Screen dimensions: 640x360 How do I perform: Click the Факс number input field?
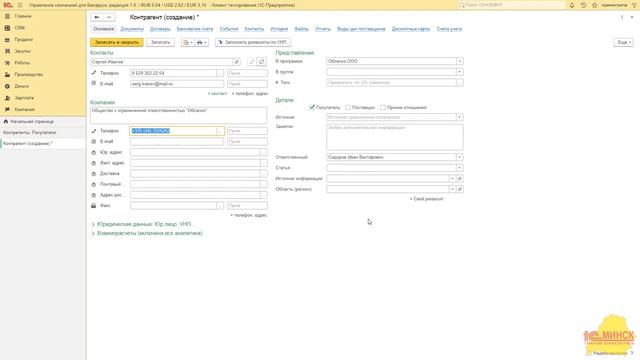click(x=173, y=206)
